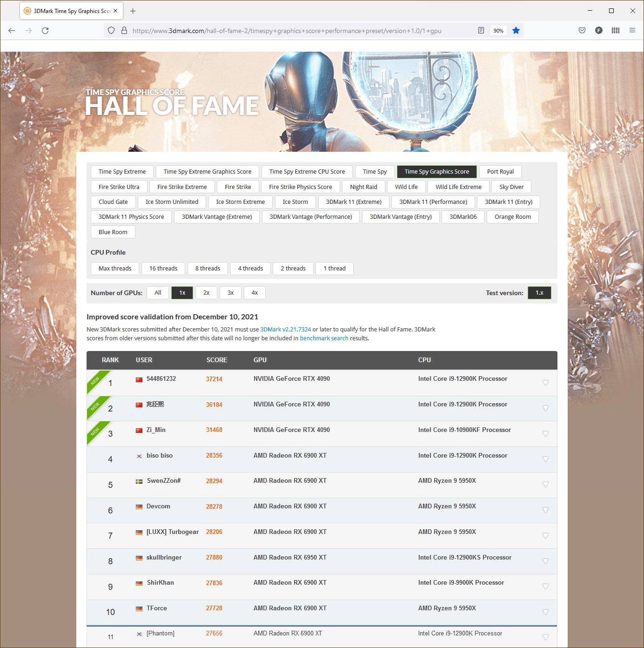Open the padlock site information icon
The height and width of the screenshot is (648, 644).
[x=124, y=31]
